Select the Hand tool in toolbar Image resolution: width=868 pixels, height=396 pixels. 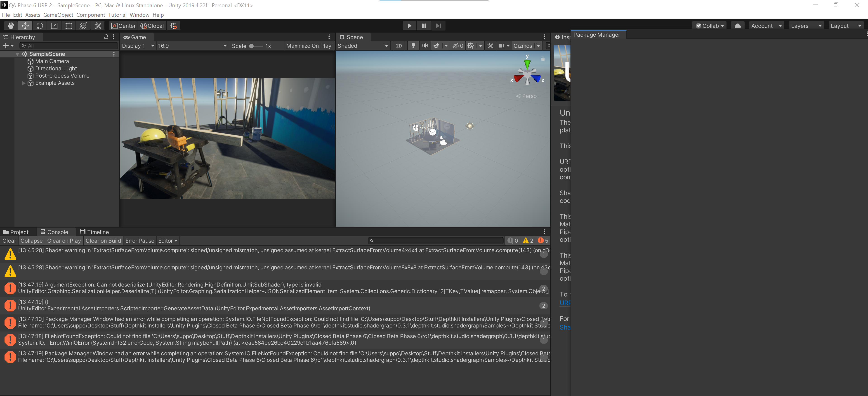(x=11, y=26)
